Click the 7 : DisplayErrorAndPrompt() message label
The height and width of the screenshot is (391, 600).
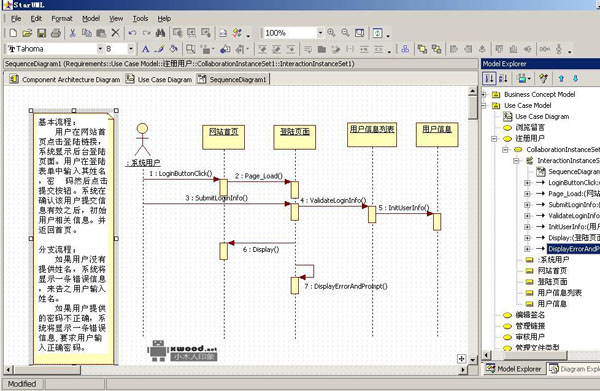[x=346, y=287]
